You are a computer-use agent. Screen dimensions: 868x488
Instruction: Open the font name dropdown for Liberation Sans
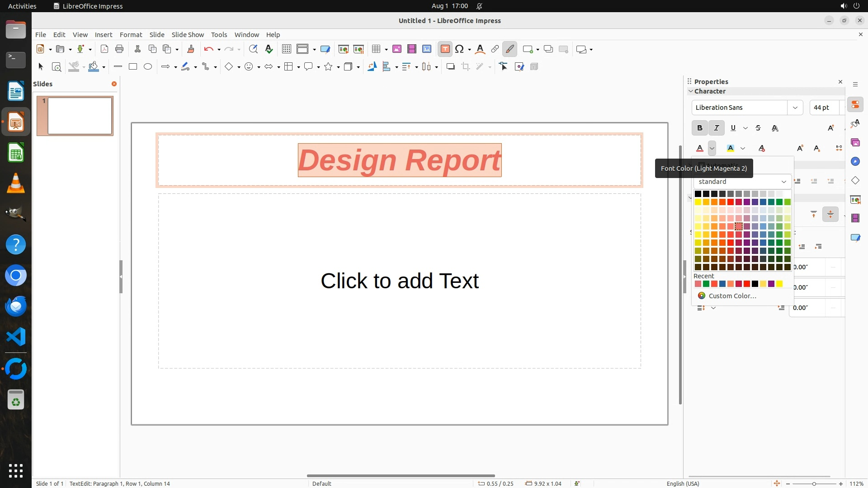pos(795,108)
